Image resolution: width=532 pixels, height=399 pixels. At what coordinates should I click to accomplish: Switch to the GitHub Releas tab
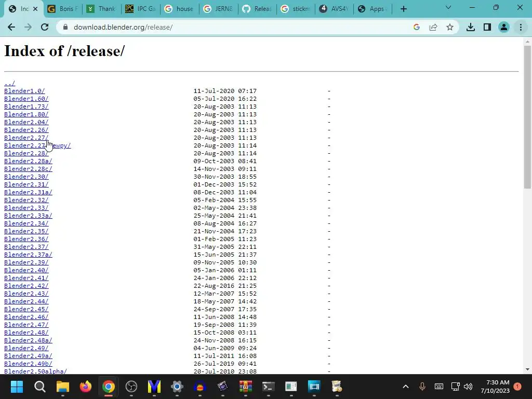pos(257,9)
